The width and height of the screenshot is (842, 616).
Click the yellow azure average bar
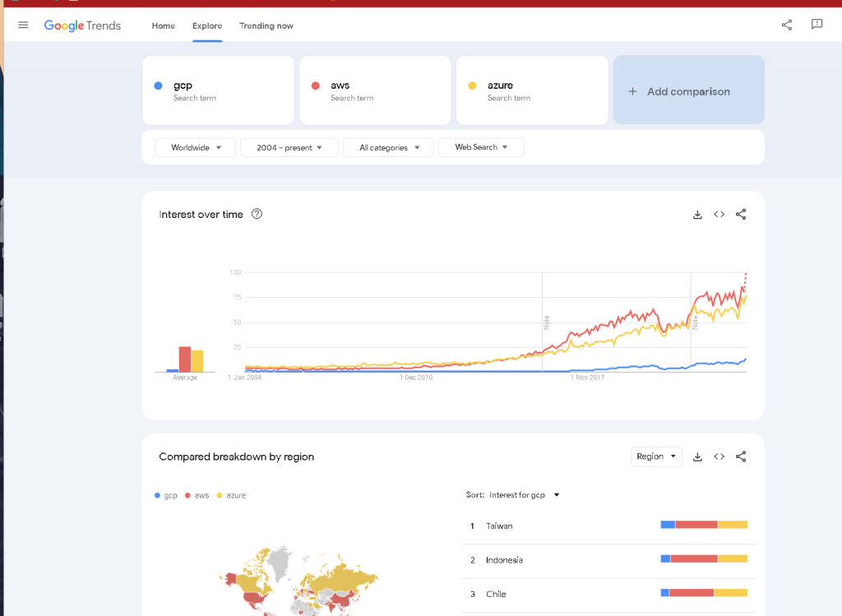tap(197, 361)
